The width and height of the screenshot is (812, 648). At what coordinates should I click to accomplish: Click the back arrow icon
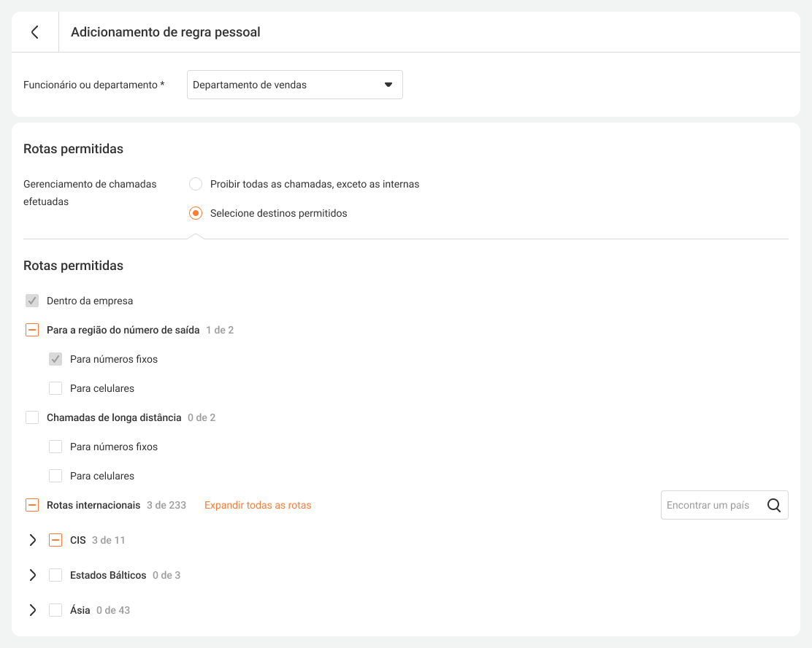(x=34, y=32)
